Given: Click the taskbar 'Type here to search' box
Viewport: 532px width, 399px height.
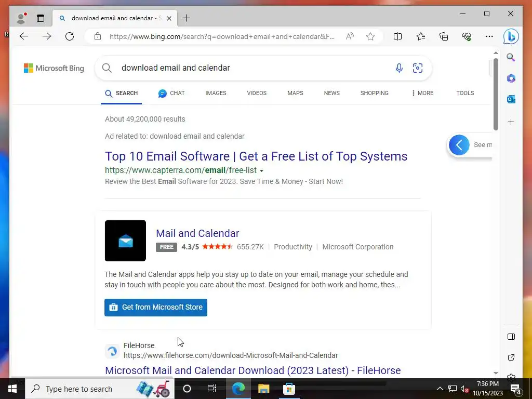Looking at the screenshot, I should click(x=99, y=389).
